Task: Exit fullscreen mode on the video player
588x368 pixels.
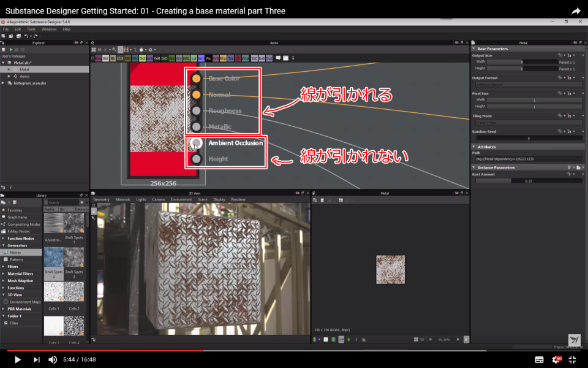Action: point(573,359)
